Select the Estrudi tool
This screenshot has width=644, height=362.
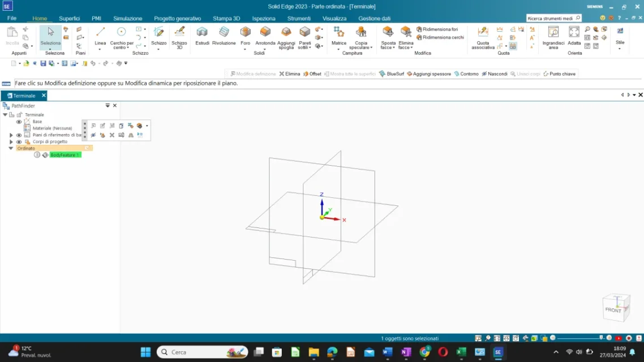[202, 35]
